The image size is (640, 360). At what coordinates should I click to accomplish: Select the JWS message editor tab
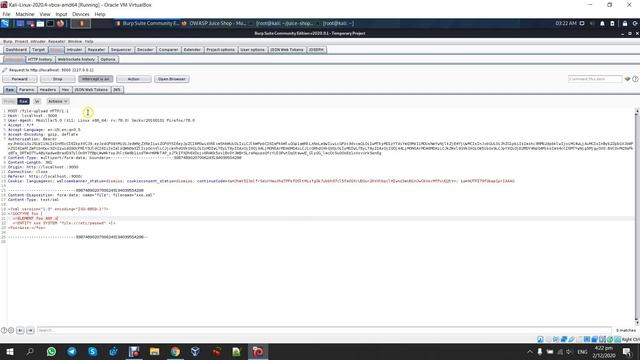pyautogui.click(x=117, y=90)
